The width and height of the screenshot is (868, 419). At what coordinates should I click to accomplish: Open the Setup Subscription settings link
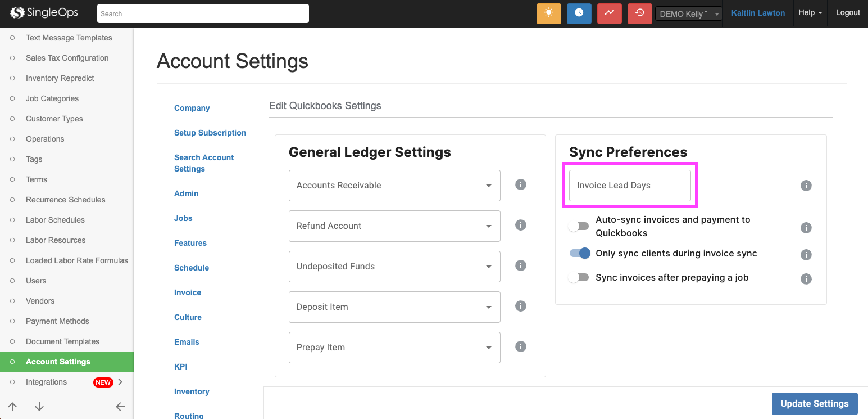pos(210,133)
